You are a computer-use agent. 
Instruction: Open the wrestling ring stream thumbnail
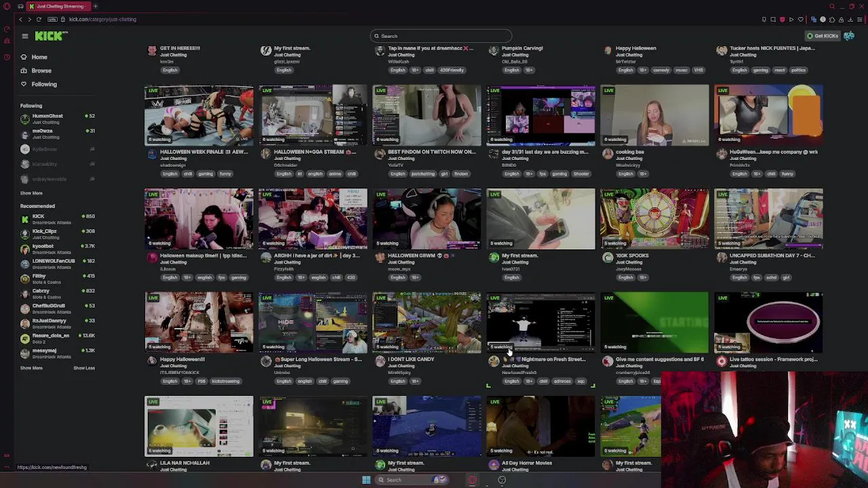click(x=199, y=115)
